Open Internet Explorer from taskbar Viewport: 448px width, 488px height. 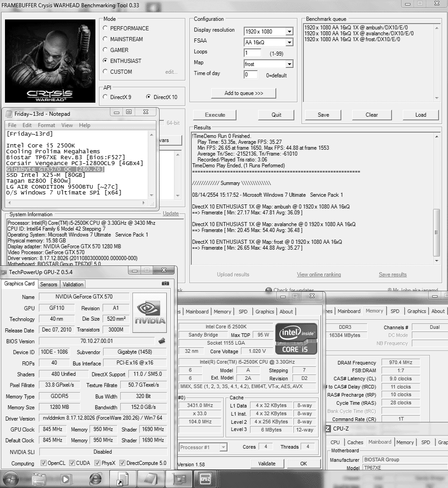(x=95, y=479)
